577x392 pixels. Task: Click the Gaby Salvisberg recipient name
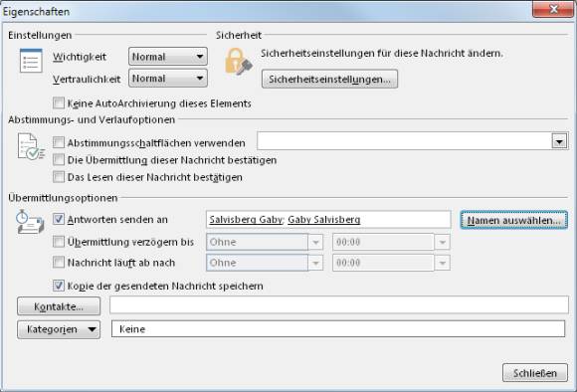click(x=324, y=220)
